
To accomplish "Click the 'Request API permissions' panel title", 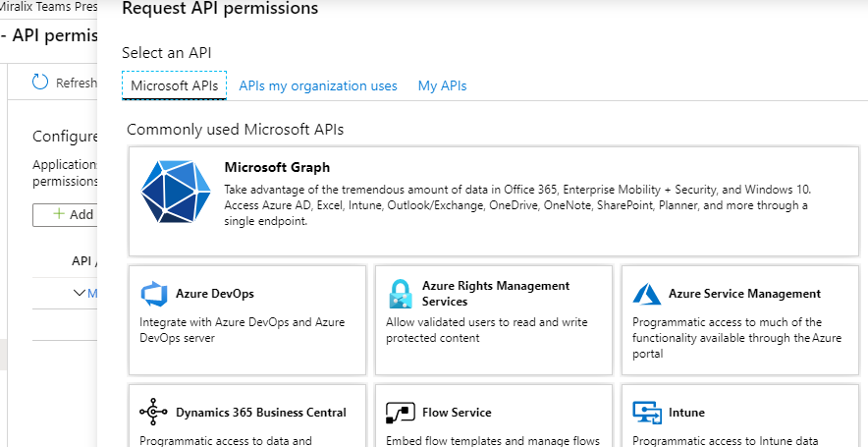I will point(220,8).
